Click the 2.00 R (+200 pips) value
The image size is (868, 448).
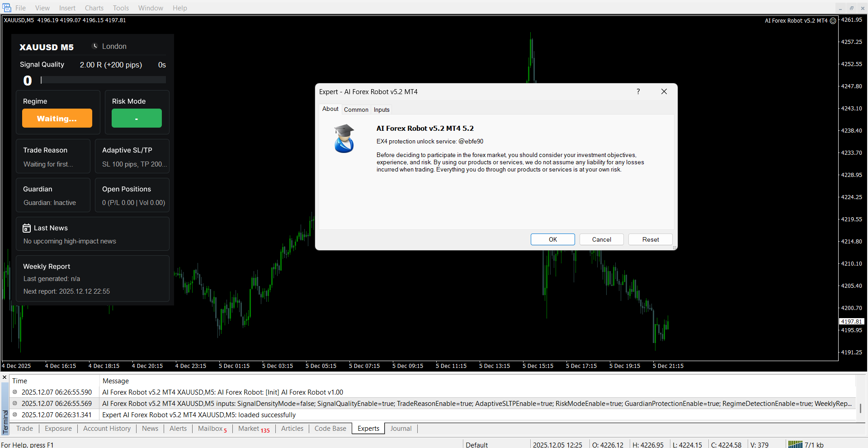[x=111, y=65]
